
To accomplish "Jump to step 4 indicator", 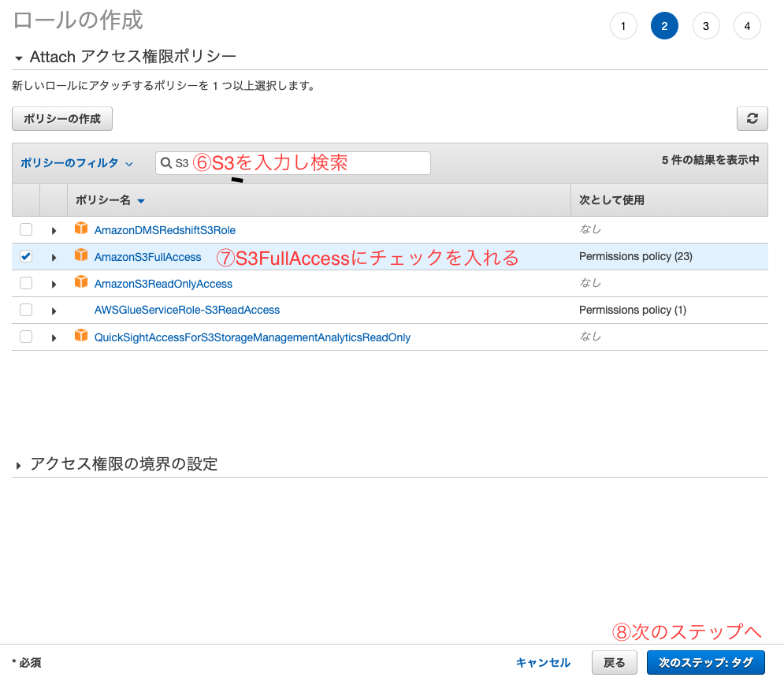I will pos(747,26).
